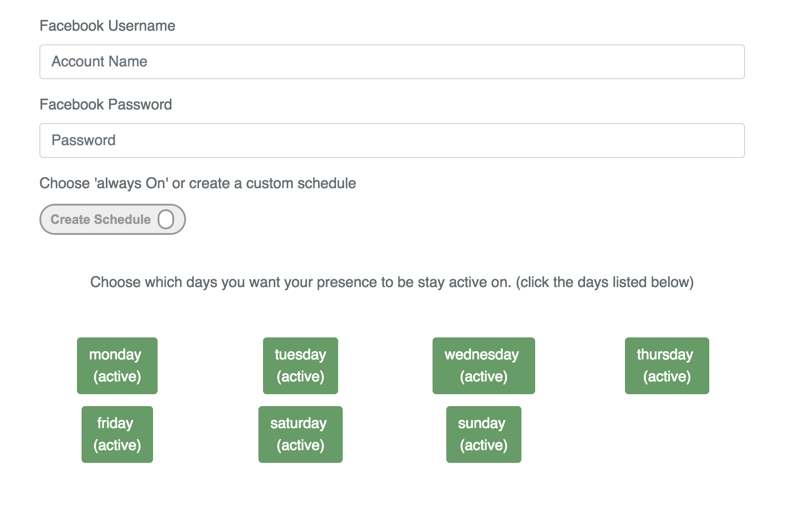This screenshot has height=532, width=789.
Task: Disable Friday presence
Action: [117, 434]
